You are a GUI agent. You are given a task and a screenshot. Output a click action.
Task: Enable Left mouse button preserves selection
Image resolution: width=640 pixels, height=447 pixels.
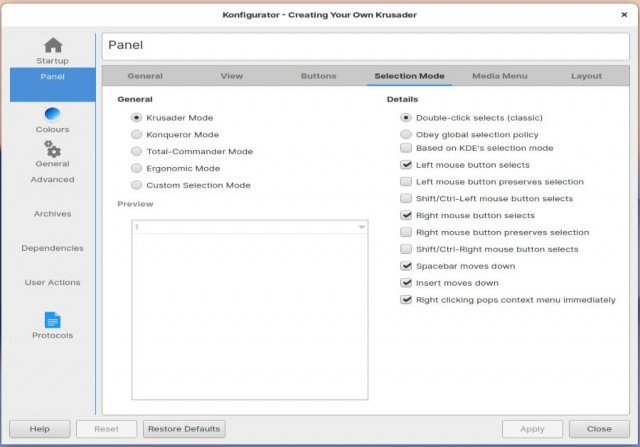(406, 182)
